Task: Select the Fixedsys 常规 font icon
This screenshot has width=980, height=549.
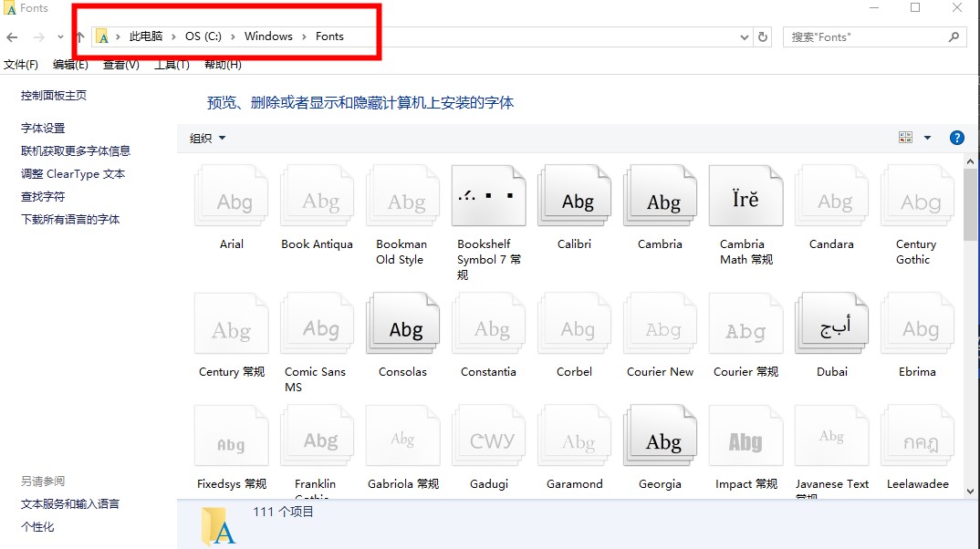Action: pyautogui.click(x=231, y=435)
